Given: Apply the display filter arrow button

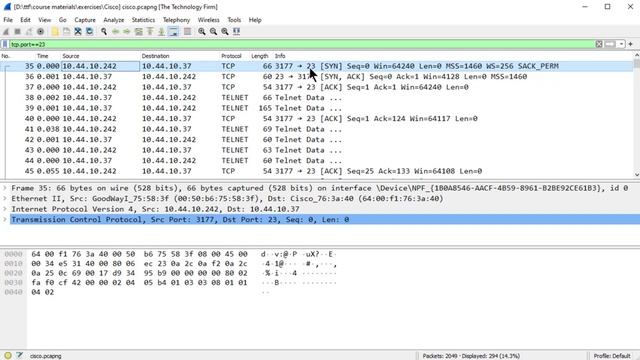Looking at the screenshot, I should click(610, 44).
